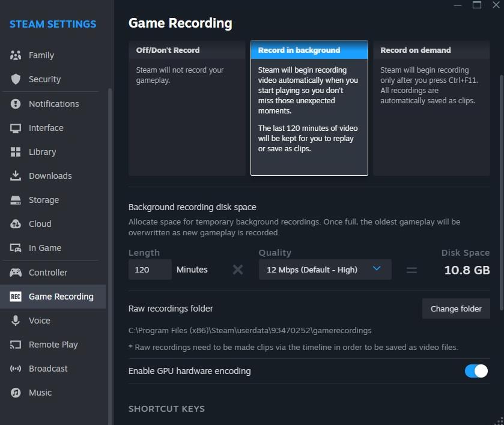Click the Cloud sync icon

tap(16, 224)
